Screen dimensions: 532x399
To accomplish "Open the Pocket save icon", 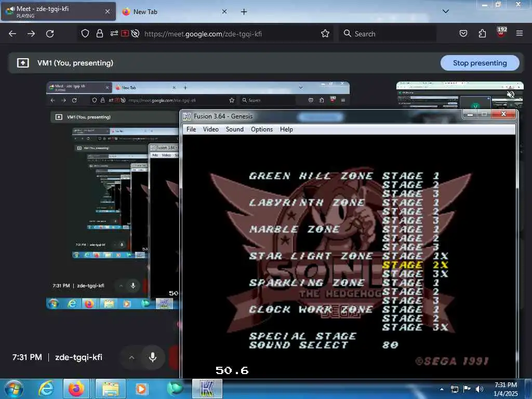I will [x=463, y=33].
